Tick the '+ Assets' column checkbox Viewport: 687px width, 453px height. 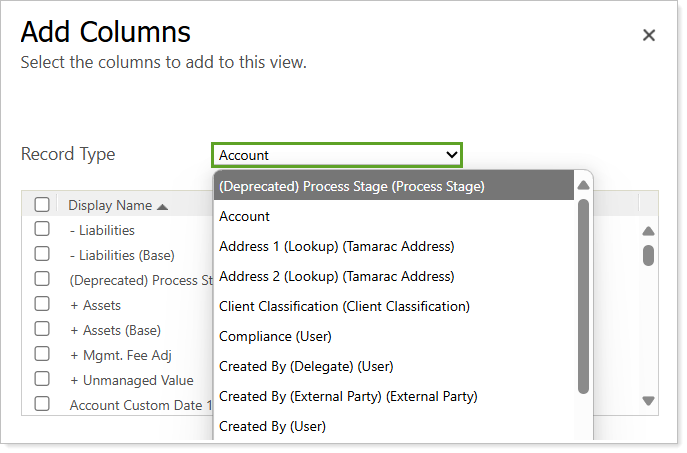click(x=42, y=304)
